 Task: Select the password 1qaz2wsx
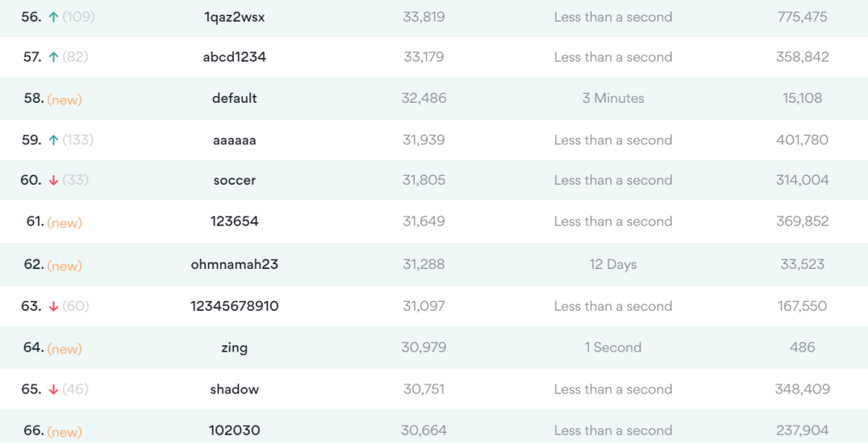point(235,17)
